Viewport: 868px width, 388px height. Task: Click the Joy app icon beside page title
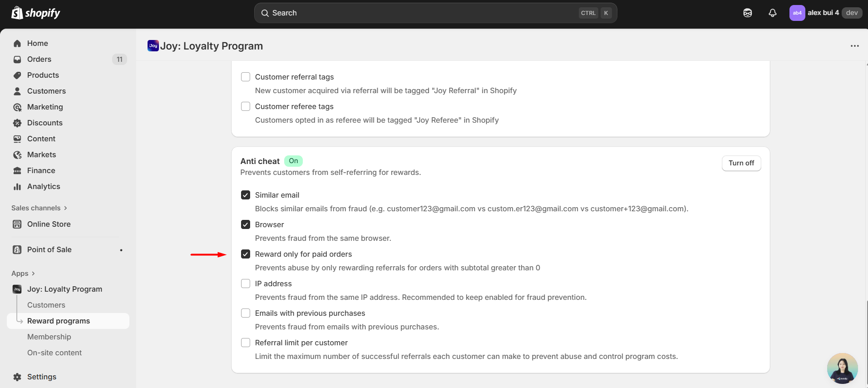point(153,46)
